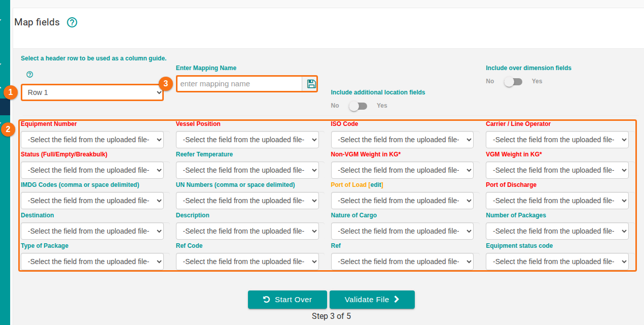The width and height of the screenshot is (644, 325).
Task: Click the 'Equipment Number' label
Action: click(49, 124)
